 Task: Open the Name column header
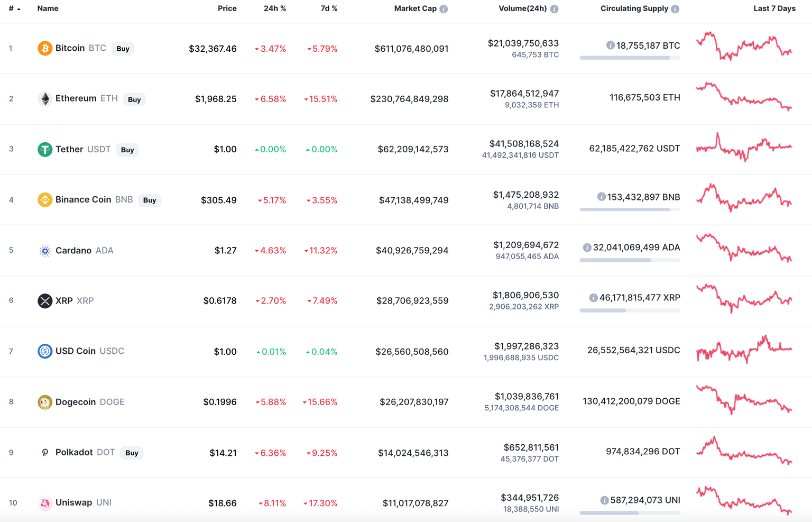[x=48, y=8]
